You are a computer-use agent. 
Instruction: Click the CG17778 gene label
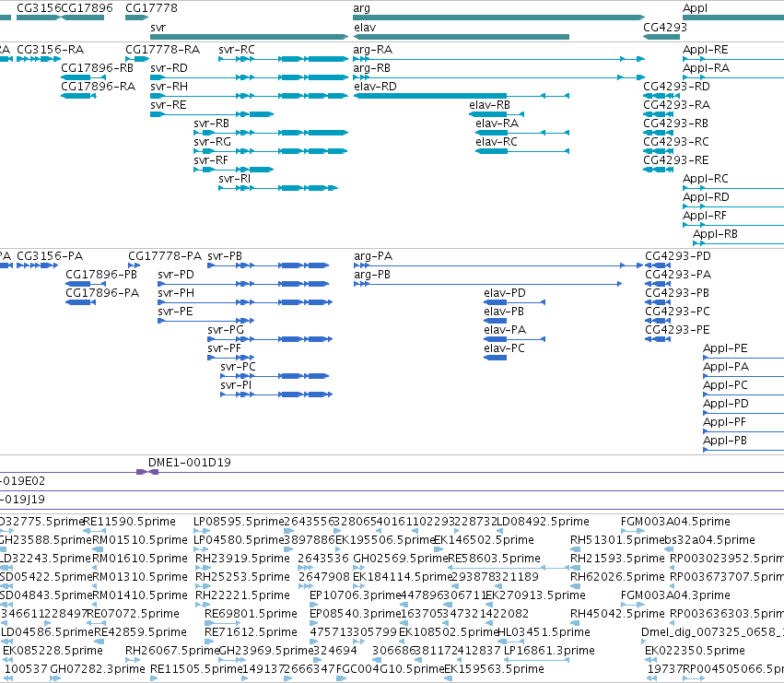click(x=151, y=8)
